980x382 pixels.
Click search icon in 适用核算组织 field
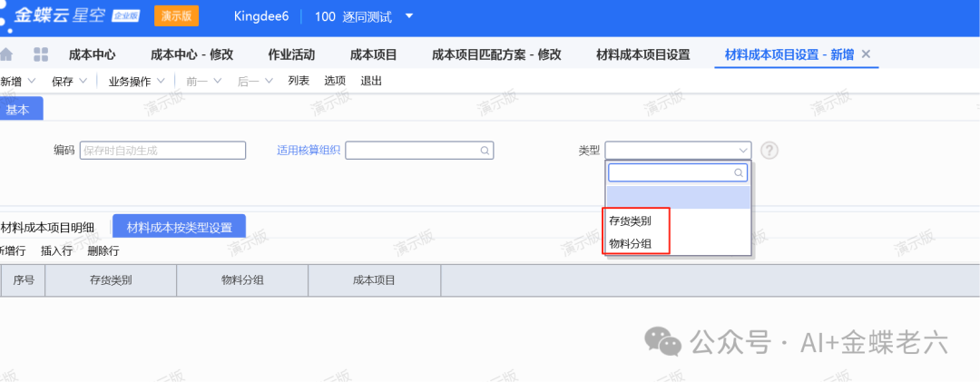485,151
